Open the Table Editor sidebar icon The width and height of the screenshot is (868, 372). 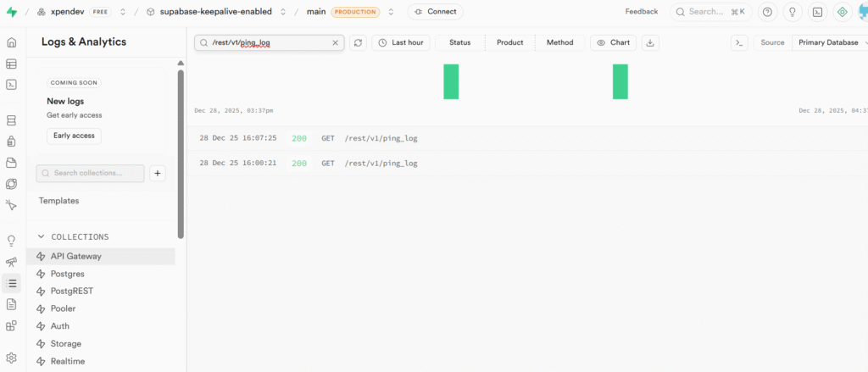12,64
